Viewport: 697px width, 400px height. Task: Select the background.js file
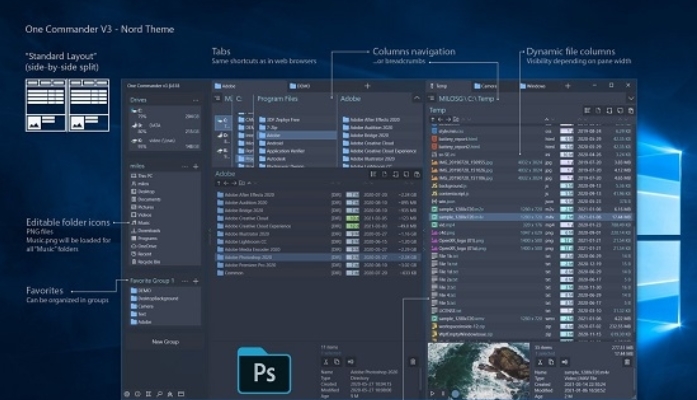click(532, 186)
